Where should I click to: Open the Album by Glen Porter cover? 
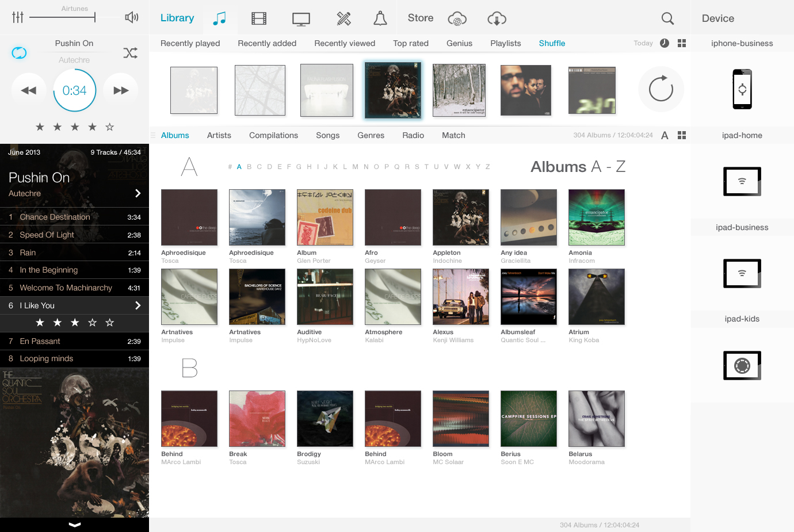(x=325, y=217)
